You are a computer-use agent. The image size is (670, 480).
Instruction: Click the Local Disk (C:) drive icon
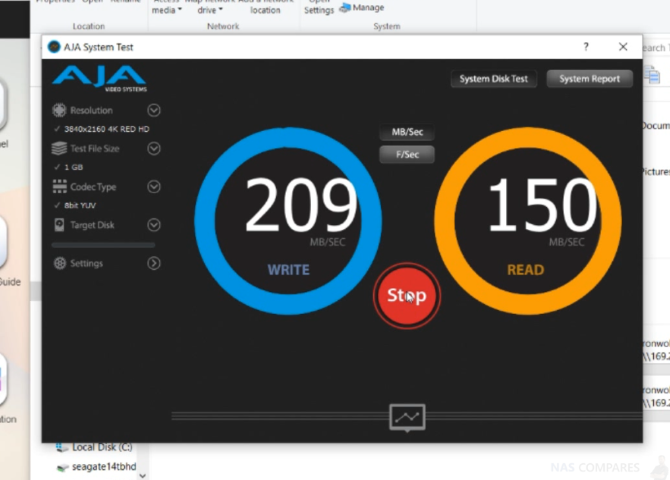62,448
